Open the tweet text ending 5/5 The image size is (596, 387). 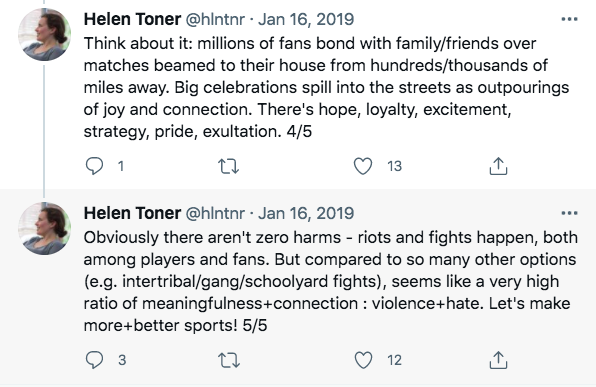331,281
